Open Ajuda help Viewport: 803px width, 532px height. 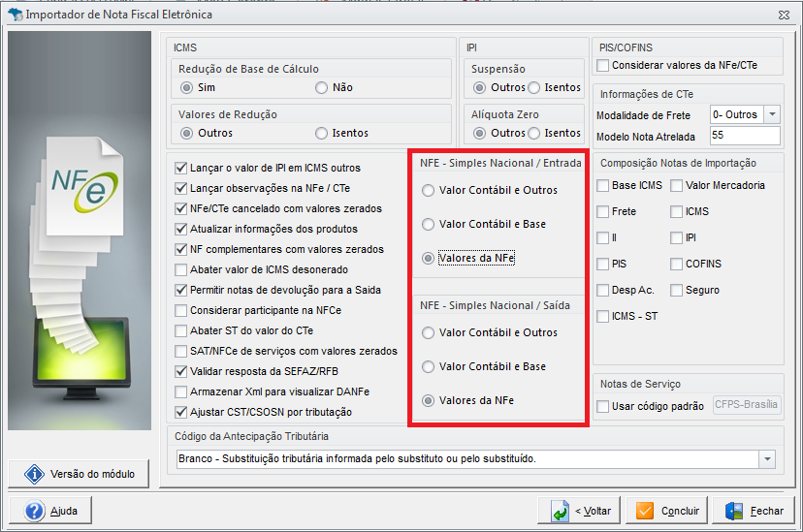coord(50,511)
